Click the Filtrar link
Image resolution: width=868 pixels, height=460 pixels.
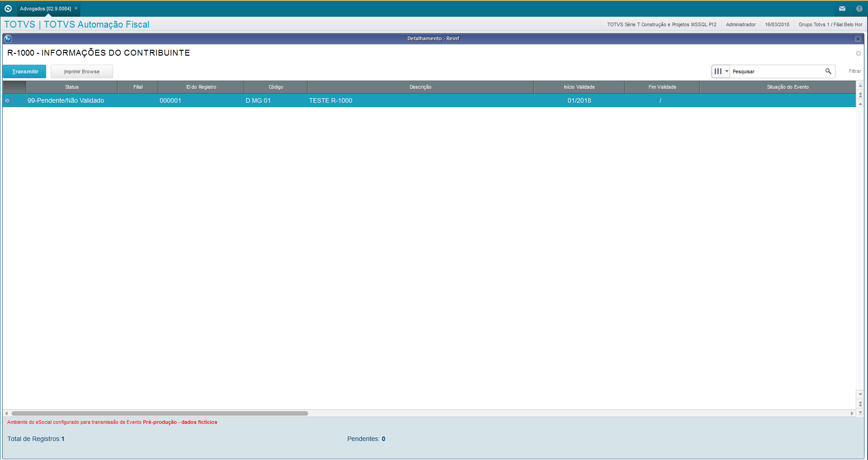[x=855, y=71]
